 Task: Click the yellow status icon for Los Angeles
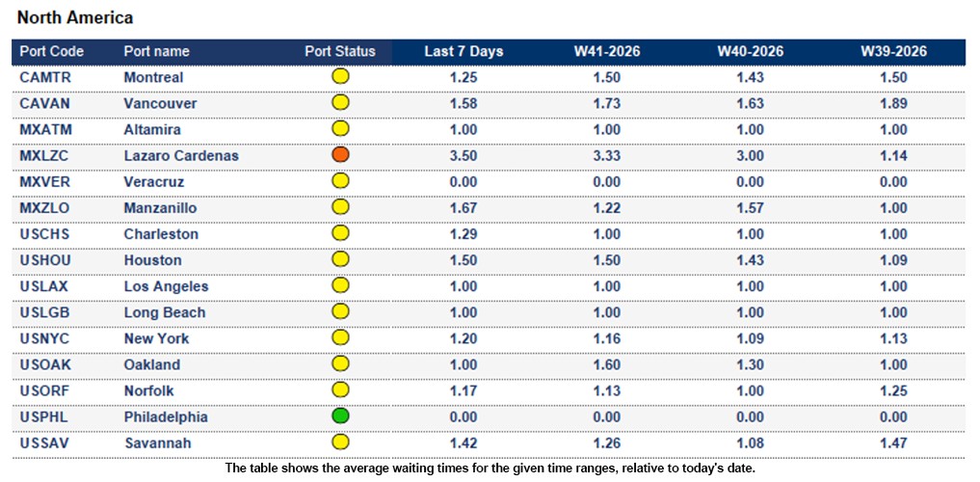click(x=340, y=285)
